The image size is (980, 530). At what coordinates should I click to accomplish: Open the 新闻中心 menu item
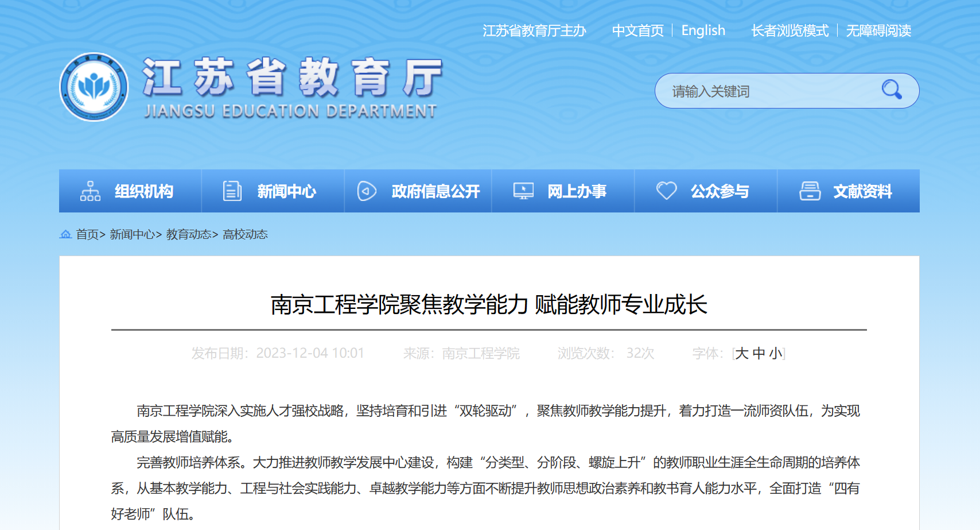click(286, 191)
